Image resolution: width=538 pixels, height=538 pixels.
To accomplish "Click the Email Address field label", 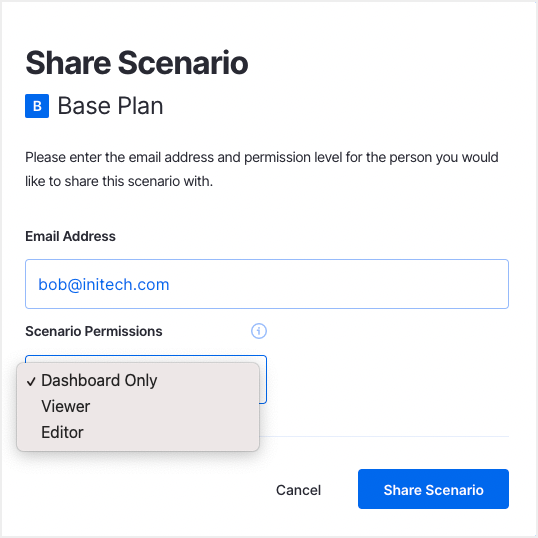I will pos(70,236).
